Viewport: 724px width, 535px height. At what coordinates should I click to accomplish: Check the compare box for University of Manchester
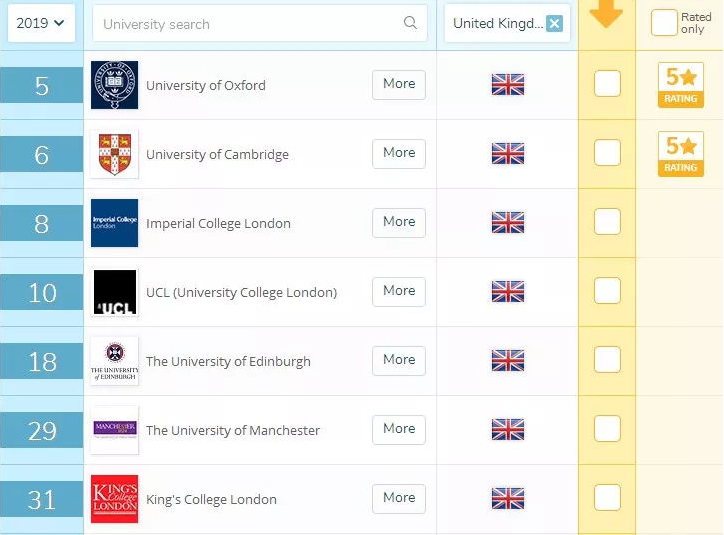[607, 428]
